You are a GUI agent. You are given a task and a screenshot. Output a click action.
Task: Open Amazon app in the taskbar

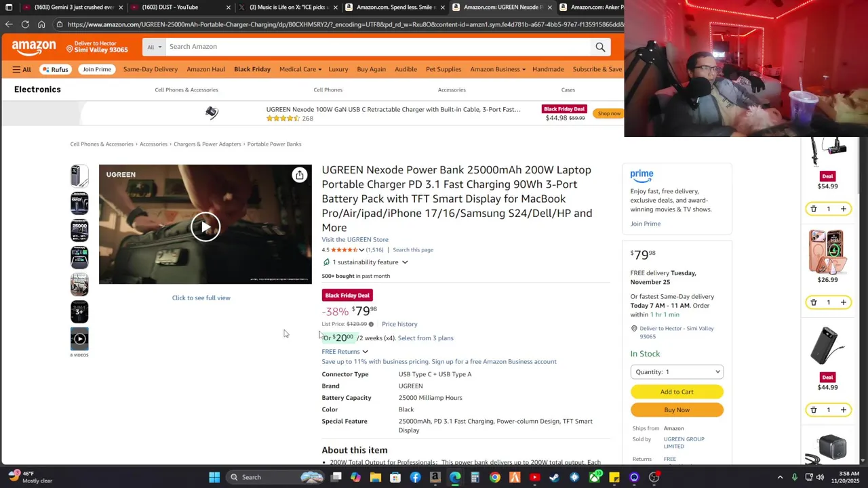(435, 477)
